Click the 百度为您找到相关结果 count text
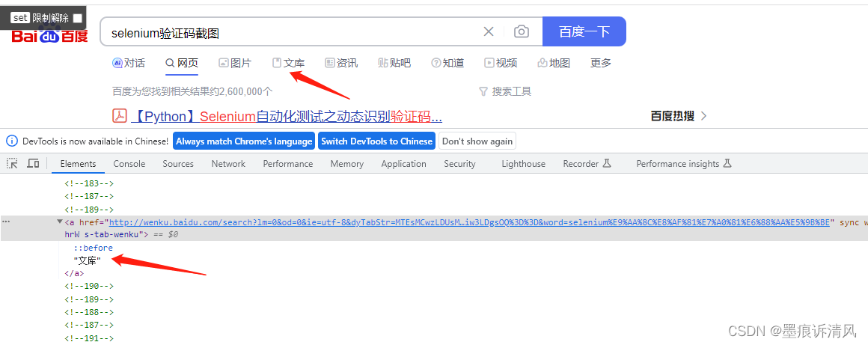 coord(192,91)
